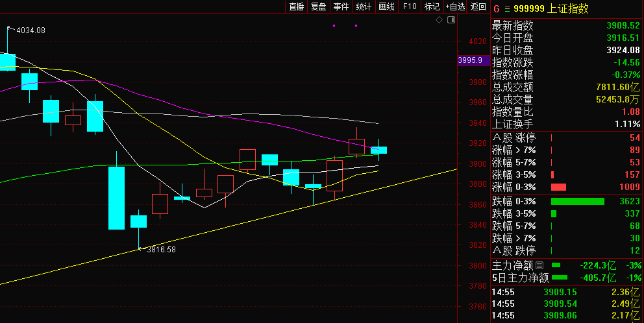Screen dimensions: 644x323
Task: Select the 涨幅 0-3% red distribution bar
Action: (x=558, y=187)
